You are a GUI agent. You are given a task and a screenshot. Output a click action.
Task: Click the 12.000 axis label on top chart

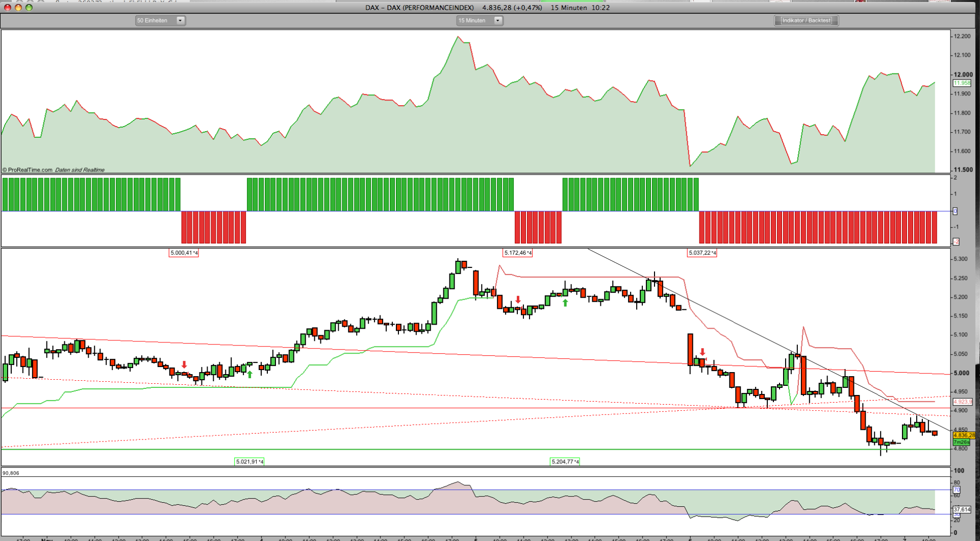963,75
